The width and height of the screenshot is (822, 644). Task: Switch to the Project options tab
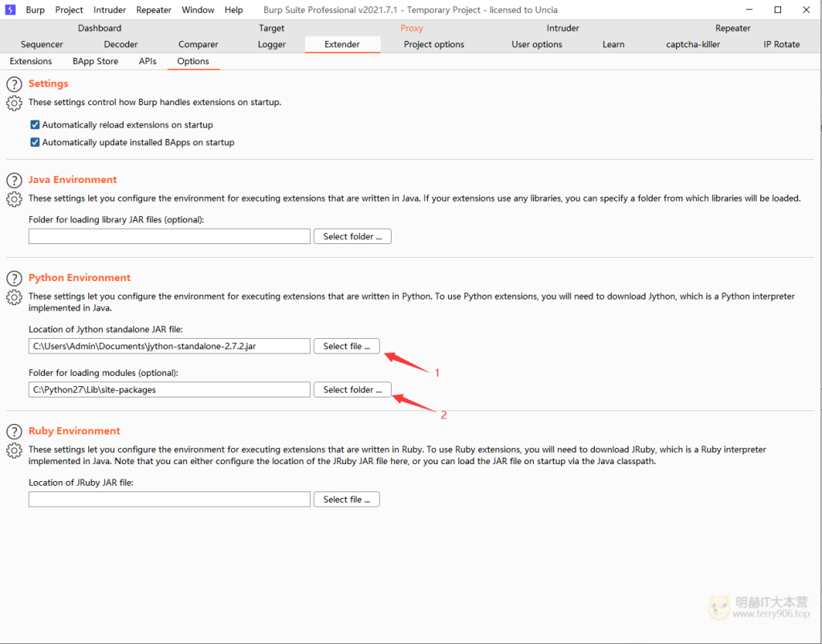click(434, 45)
